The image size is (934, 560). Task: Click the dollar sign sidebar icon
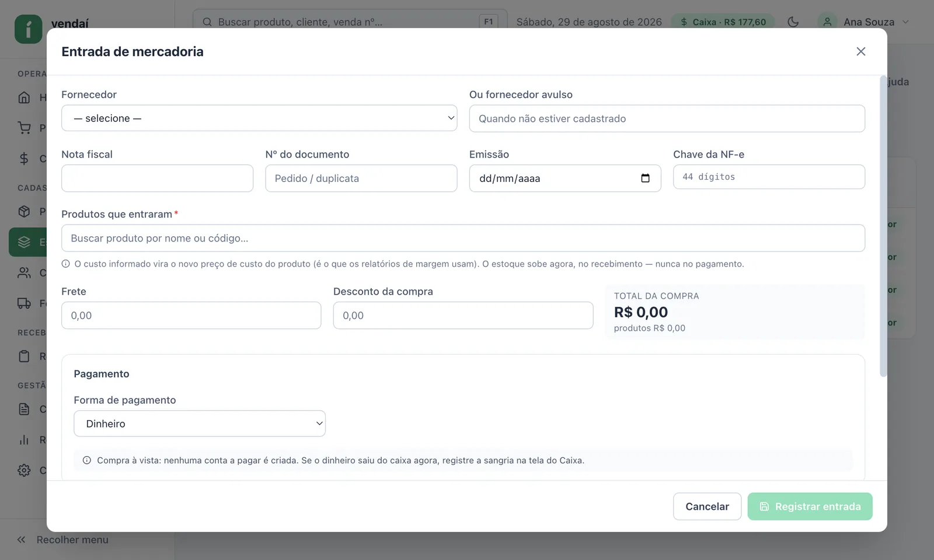[x=24, y=158]
